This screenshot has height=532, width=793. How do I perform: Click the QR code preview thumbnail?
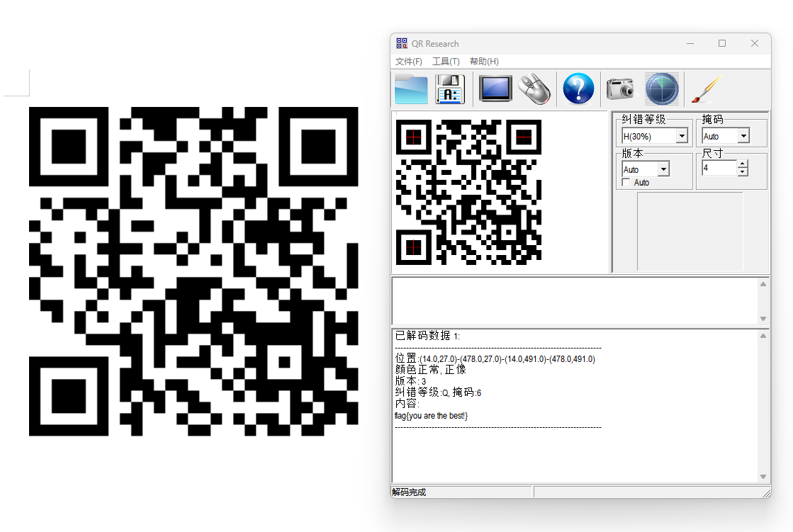pyautogui.click(x=469, y=192)
